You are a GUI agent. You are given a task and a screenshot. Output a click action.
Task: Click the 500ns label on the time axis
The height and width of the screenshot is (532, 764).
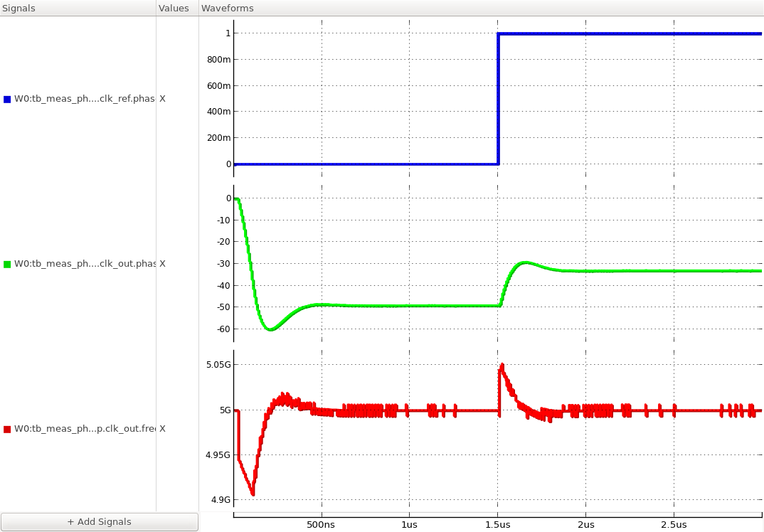click(322, 524)
